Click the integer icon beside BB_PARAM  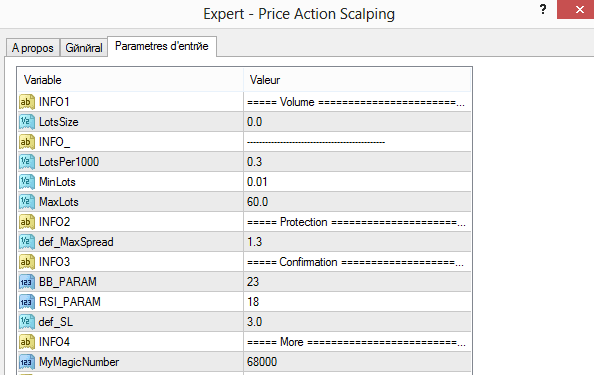point(27,282)
